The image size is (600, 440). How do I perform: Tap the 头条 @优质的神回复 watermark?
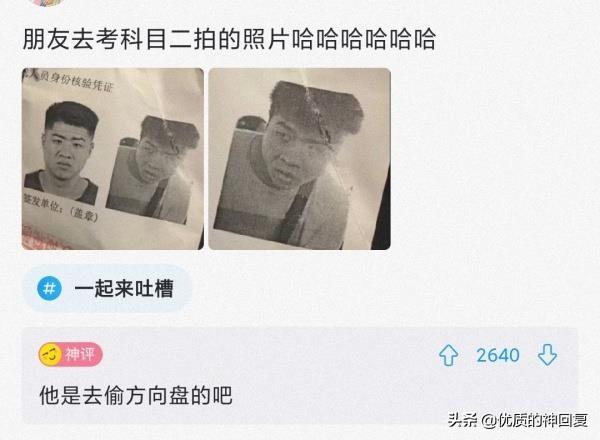[x=518, y=420]
